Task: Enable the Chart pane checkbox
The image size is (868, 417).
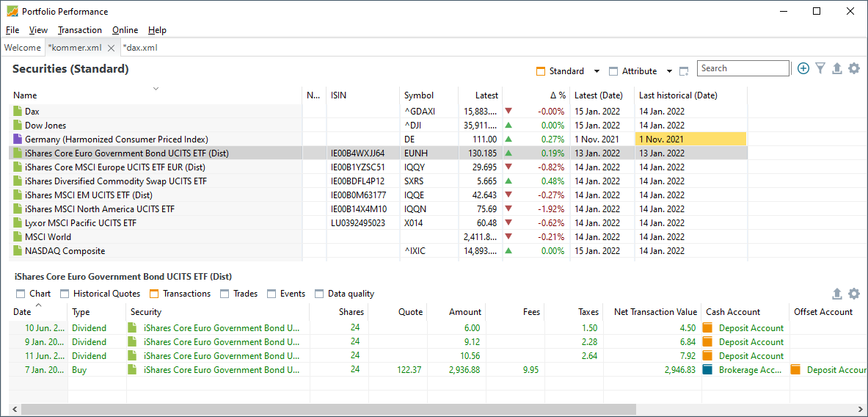Action: point(21,294)
